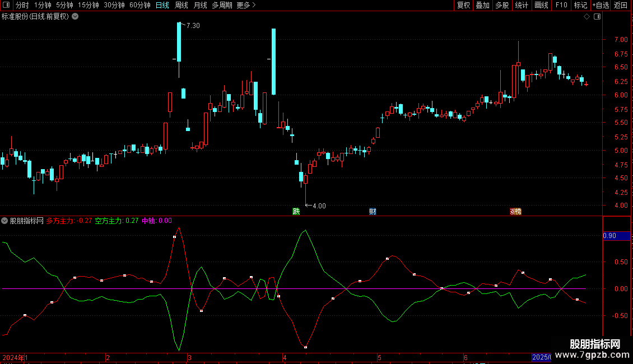Open the 多周期 multi-period view

tap(222, 5)
